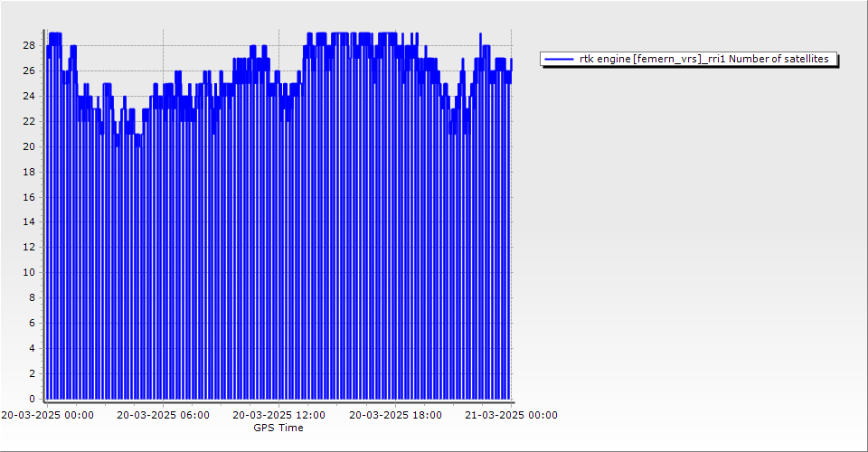Select the '20-03-2025 12:00' x-axis label
868x452 pixels.
click(x=278, y=415)
